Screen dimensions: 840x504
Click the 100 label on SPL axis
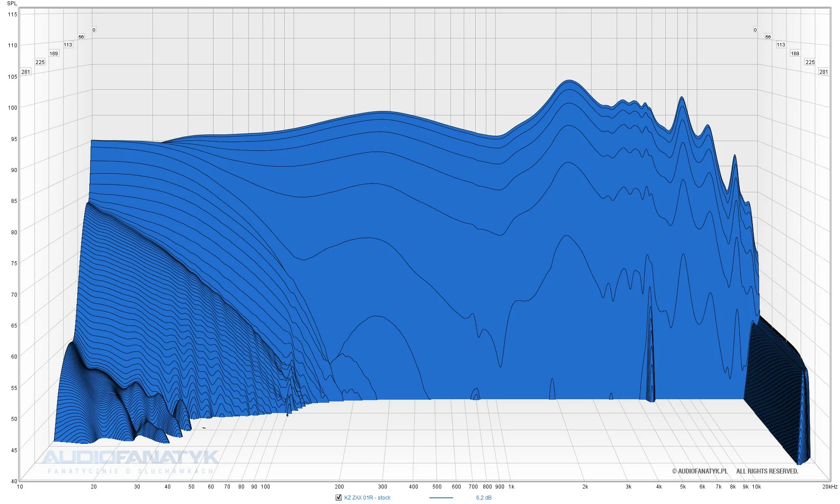pos(13,108)
